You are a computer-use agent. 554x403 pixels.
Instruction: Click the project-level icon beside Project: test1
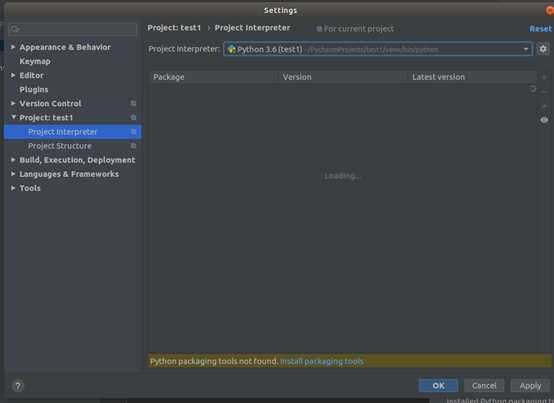click(133, 117)
